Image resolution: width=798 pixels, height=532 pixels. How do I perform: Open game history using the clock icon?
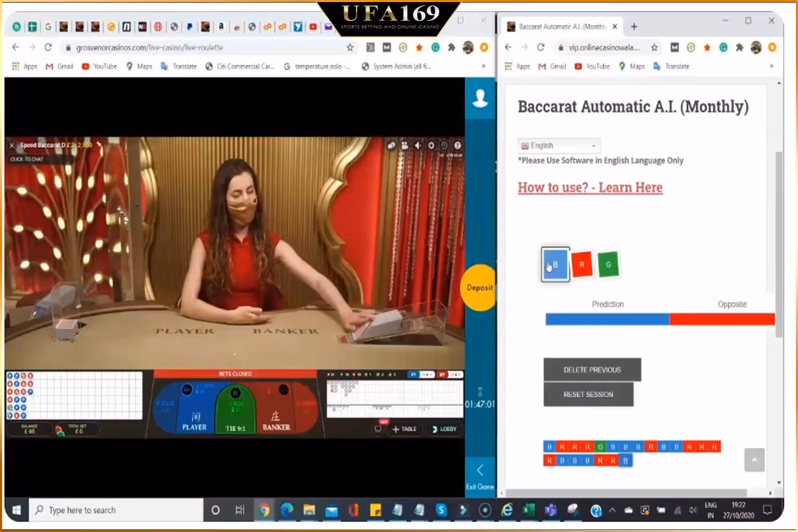click(443, 145)
